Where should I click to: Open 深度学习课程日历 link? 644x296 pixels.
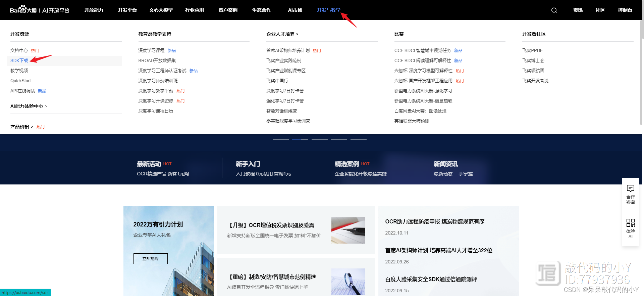pyautogui.click(x=156, y=111)
